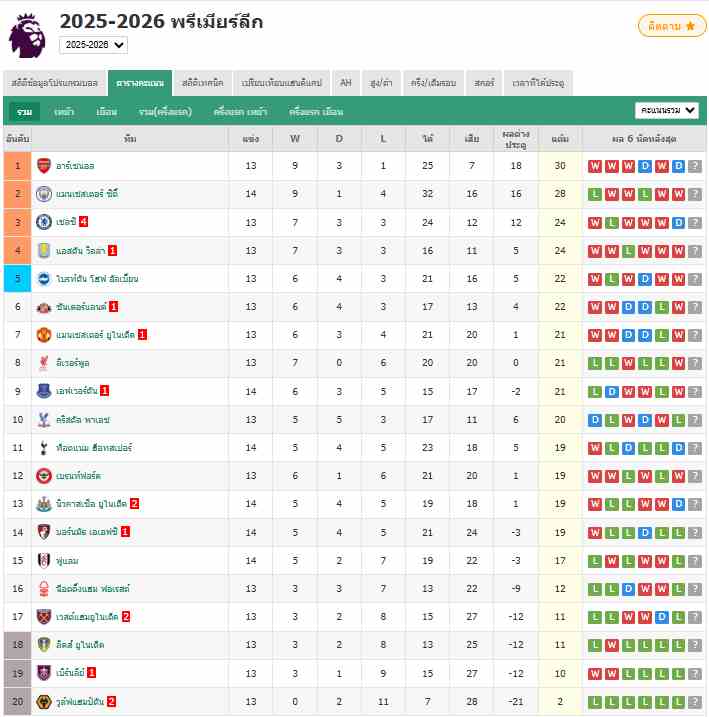
Task: Open the สกอร์ (score) tab
Action: (485, 83)
